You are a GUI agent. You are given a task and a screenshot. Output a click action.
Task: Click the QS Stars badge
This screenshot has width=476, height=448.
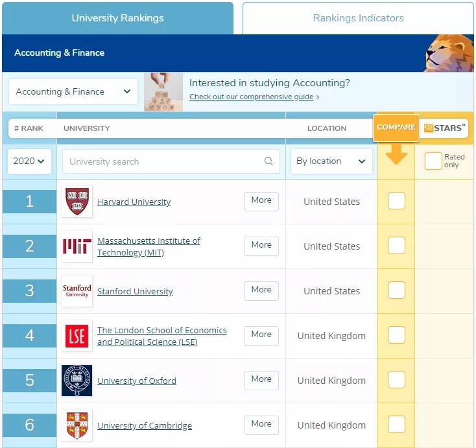coord(445,128)
